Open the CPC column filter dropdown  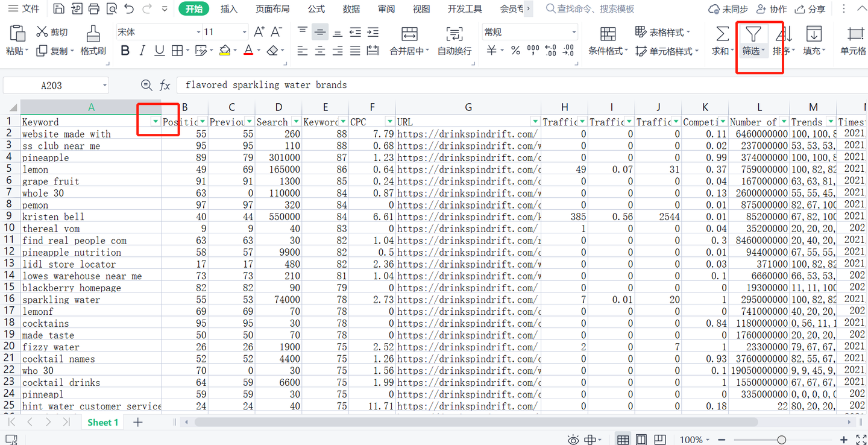pyautogui.click(x=390, y=122)
